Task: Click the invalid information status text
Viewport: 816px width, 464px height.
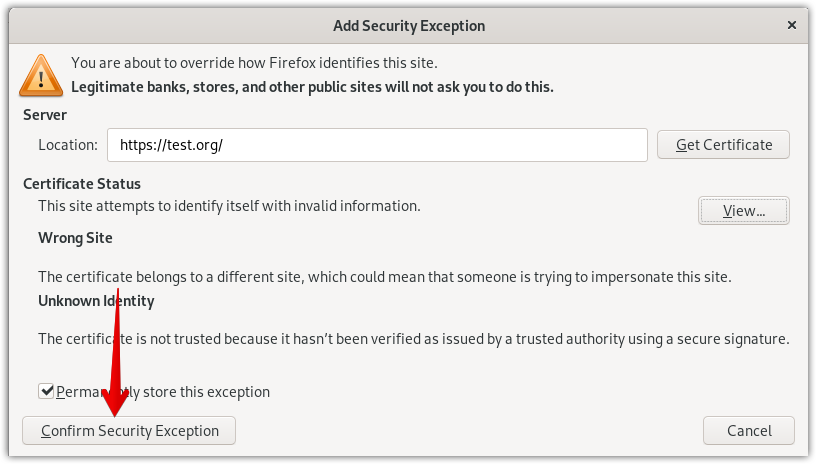Action: (x=229, y=206)
